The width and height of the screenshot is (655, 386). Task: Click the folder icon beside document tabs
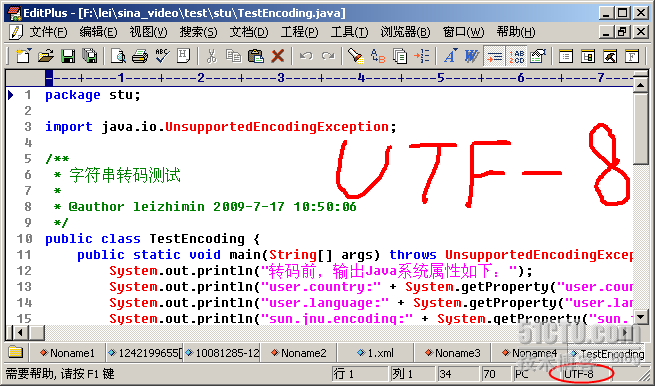pyautogui.click(x=15, y=352)
